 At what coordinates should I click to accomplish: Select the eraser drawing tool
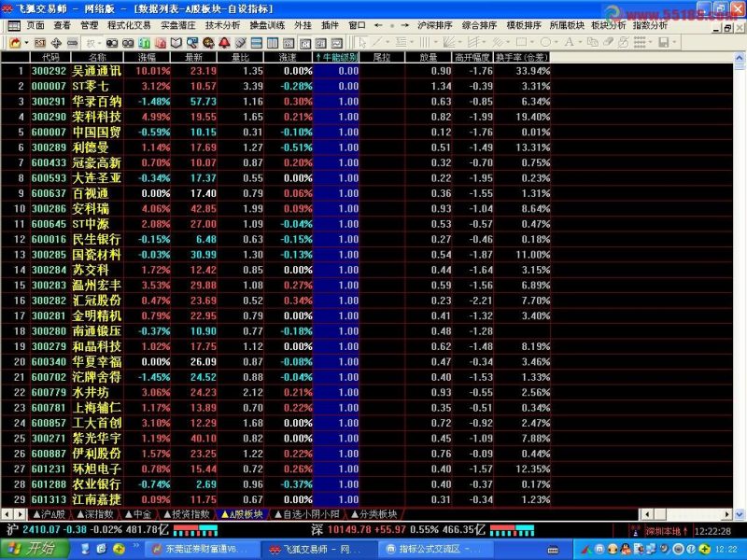(609, 42)
